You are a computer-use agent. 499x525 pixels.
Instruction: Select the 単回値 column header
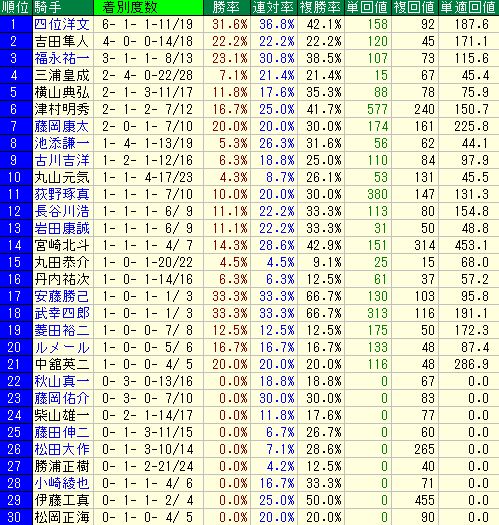coord(367,8)
